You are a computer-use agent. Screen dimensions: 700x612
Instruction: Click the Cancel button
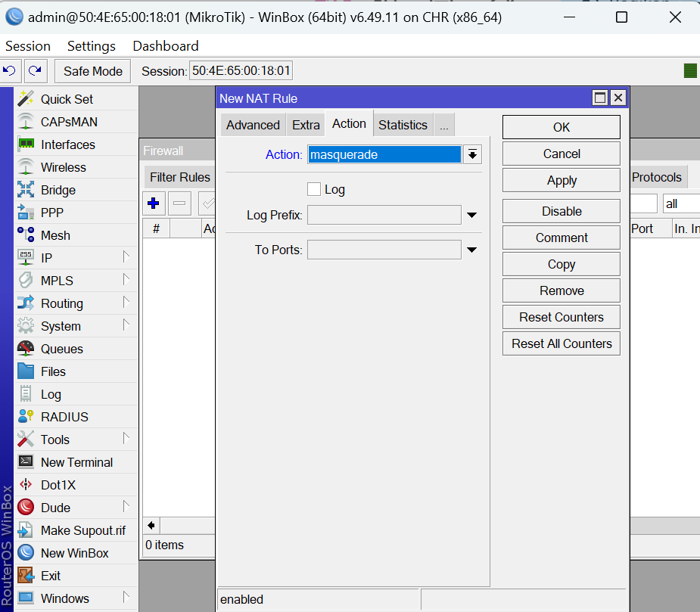562,154
